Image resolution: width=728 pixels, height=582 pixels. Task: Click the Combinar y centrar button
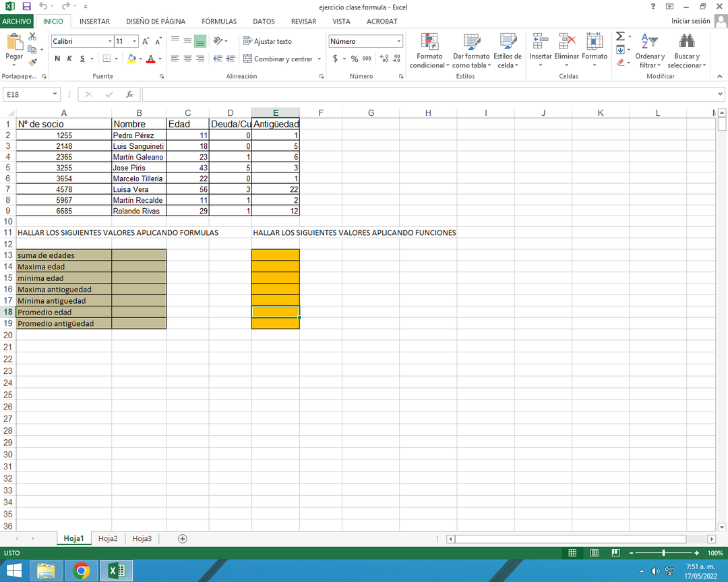point(278,59)
